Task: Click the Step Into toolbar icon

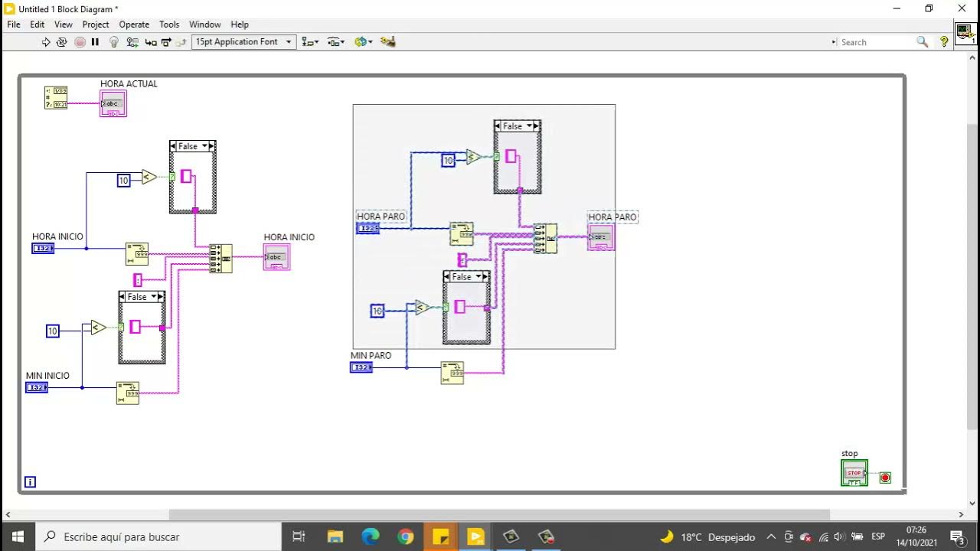Action: point(150,42)
